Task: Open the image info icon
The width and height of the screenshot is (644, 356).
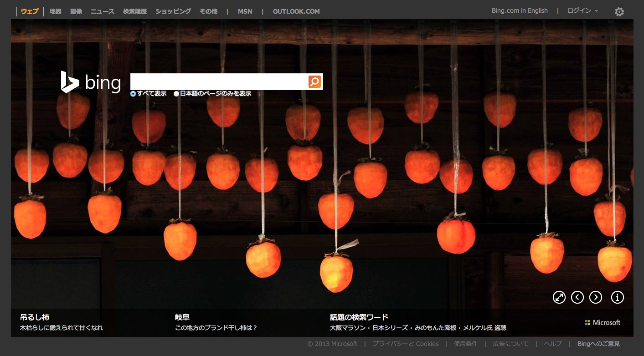Action: click(x=617, y=297)
